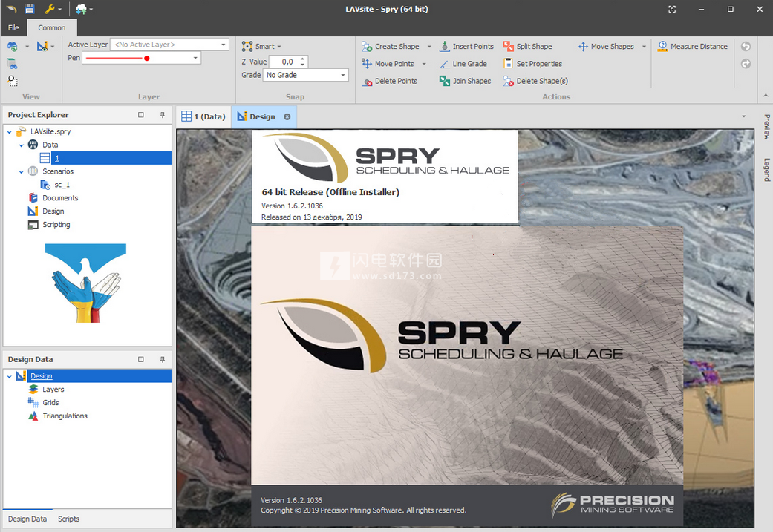773x532 pixels.
Task: Collapse the LAVsite.spry project node
Action: coord(10,131)
